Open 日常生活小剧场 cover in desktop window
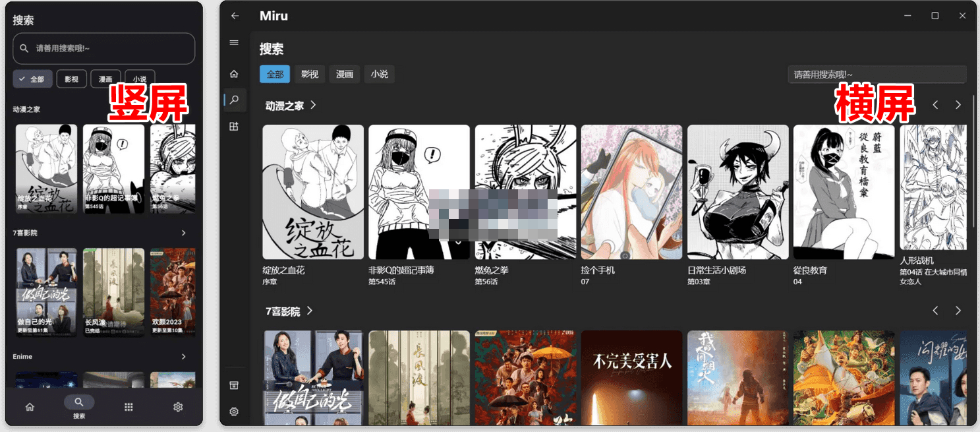Image resolution: width=980 pixels, height=432 pixels. (738, 192)
